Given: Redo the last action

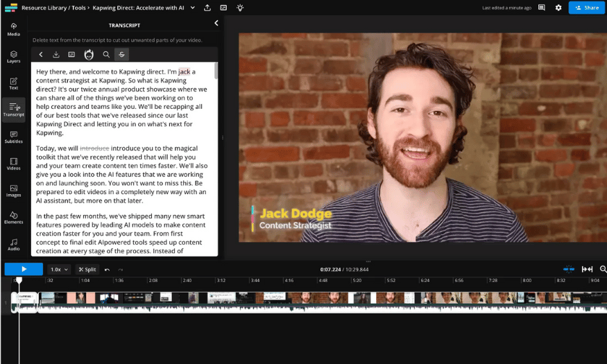Looking at the screenshot, I should (x=121, y=270).
